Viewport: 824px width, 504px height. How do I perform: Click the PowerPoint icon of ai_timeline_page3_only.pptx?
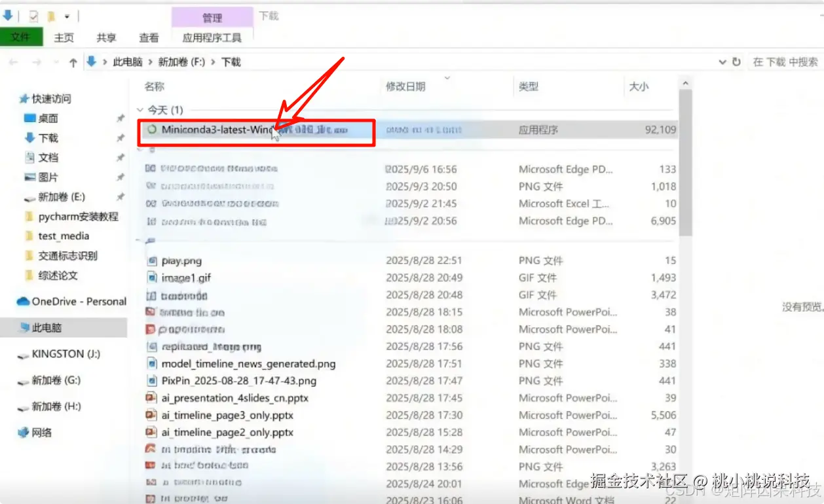pos(151,415)
